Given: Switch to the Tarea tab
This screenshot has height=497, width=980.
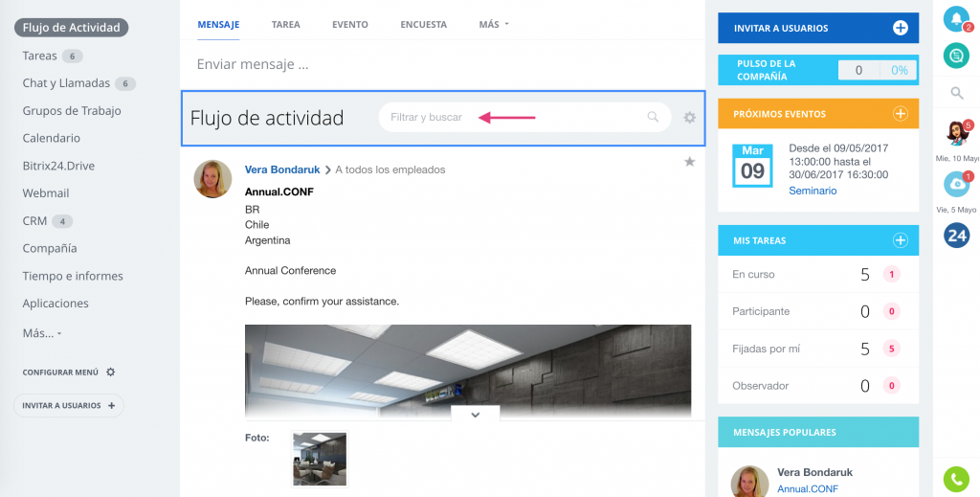Looking at the screenshot, I should (x=285, y=24).
